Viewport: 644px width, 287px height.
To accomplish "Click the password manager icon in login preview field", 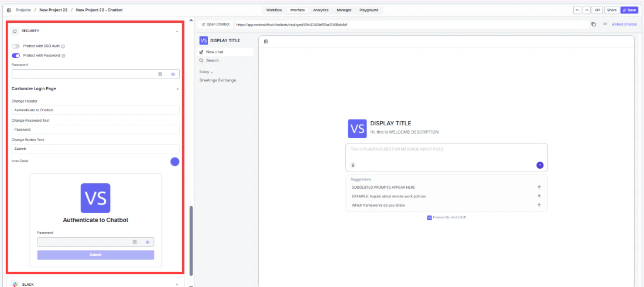I will click(134, 242).
